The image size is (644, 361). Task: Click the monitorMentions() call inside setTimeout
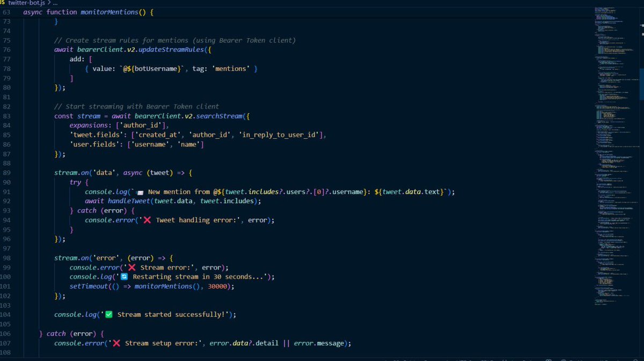pyautogui.click(x=167, y=286)
